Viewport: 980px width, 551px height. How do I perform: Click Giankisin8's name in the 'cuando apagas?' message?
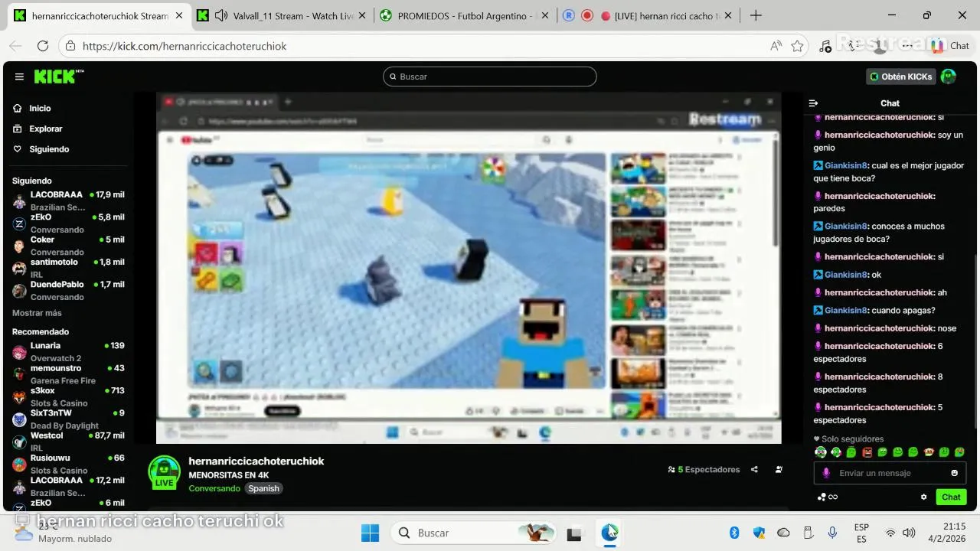click(846, 311)
